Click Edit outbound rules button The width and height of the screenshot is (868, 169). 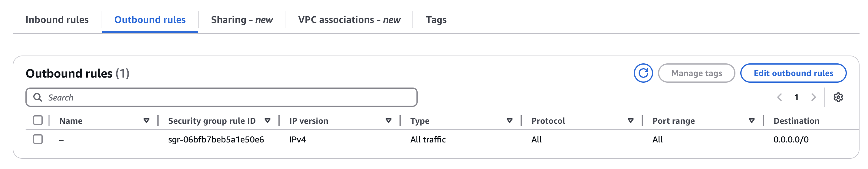(x=793, y=73)
